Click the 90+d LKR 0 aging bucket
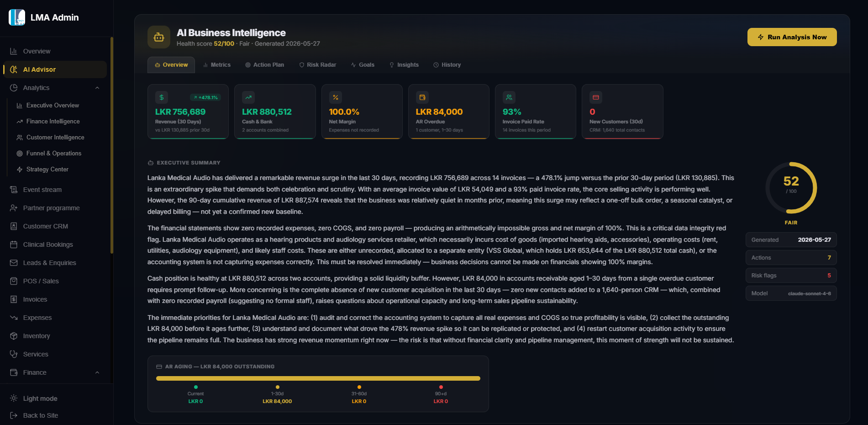 click(441, 395)
